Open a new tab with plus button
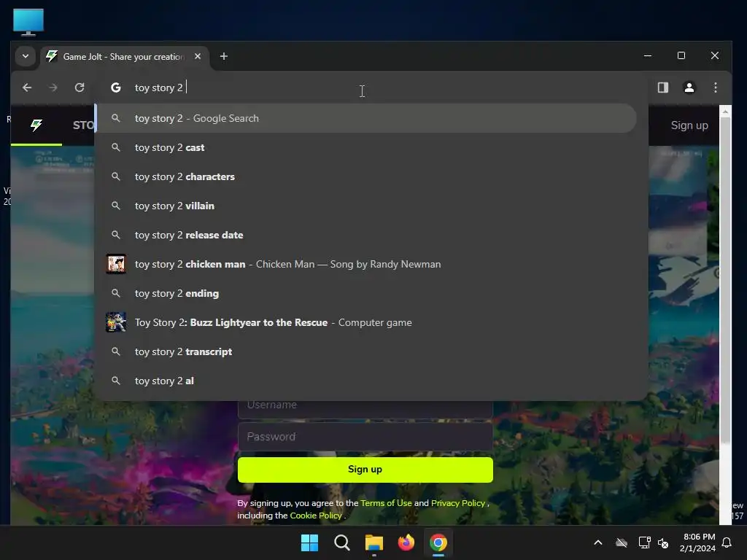The height and width of the screenshot is (560, 747). point(223,57)
